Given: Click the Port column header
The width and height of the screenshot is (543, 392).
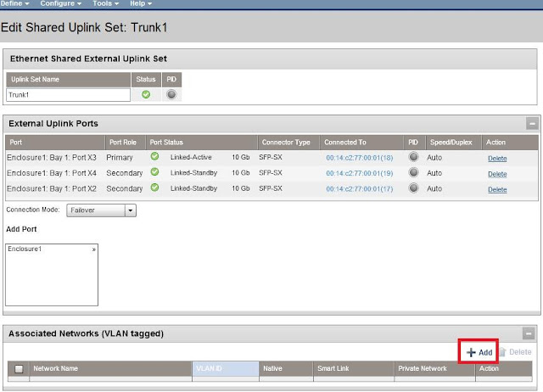Looking at the screenshot, I should click(55, 143).
